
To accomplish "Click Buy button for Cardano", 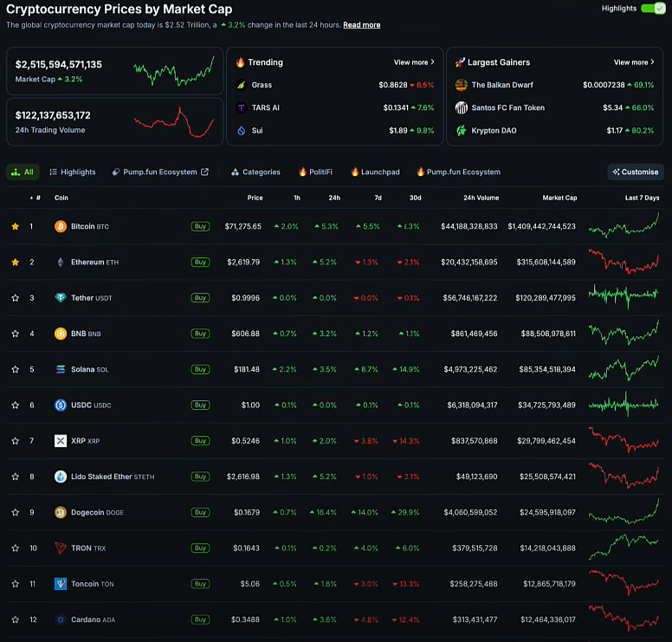I will tap(200, 619).
